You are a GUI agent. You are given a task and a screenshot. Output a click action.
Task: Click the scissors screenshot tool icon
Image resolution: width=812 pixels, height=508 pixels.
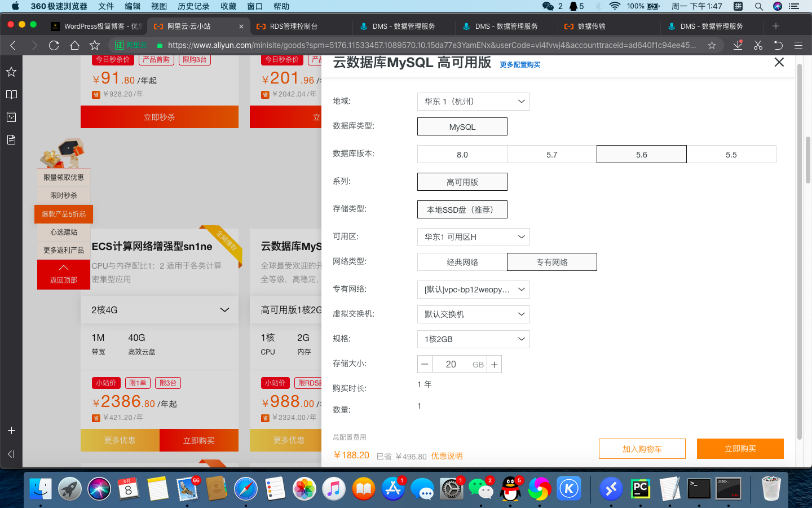point(758,46)
